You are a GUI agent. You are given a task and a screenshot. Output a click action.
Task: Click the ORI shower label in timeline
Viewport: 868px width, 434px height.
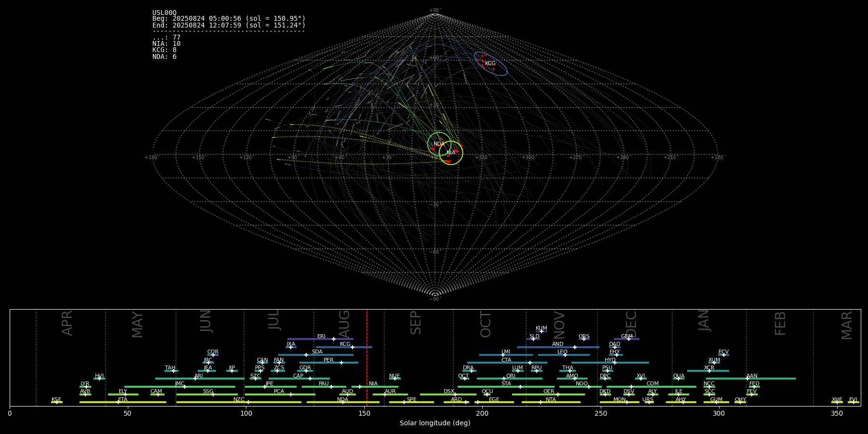(511, 376)
